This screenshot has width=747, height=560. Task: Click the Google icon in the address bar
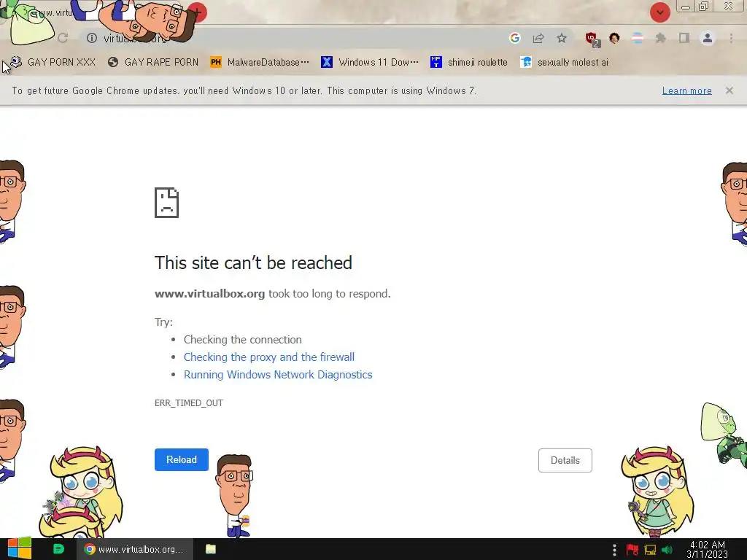pyautogui.click(x=514, y=38)
